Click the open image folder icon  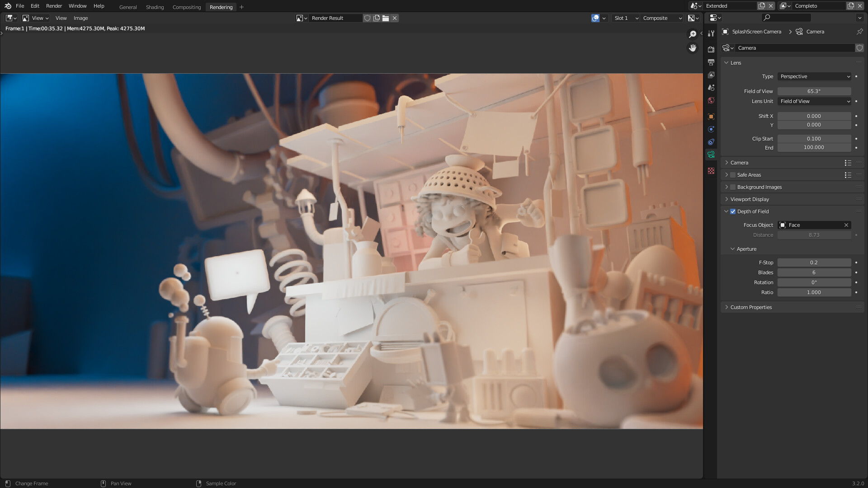coord(386,18)
